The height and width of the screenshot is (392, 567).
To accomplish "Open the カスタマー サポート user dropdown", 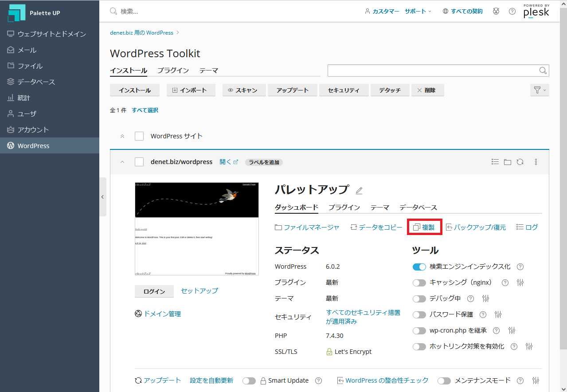I will pyautogui.click(x=398, y=11).
